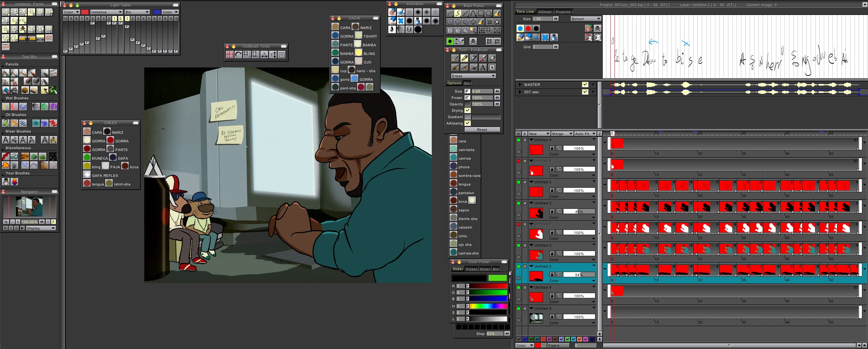The width and height of the screenshot is (868, 349).
Task: Click the Reset button
Action: pyautogui.click(x=482, y=130)
